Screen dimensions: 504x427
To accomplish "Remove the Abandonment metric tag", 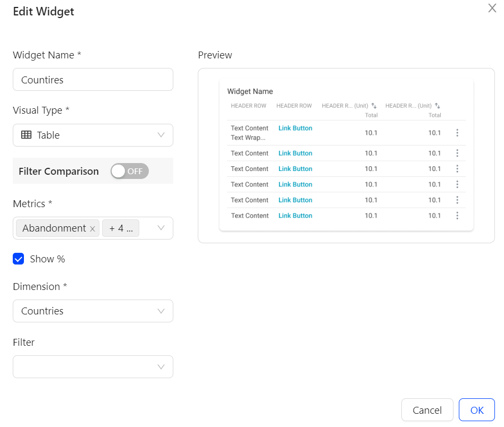I will [93, 229].
